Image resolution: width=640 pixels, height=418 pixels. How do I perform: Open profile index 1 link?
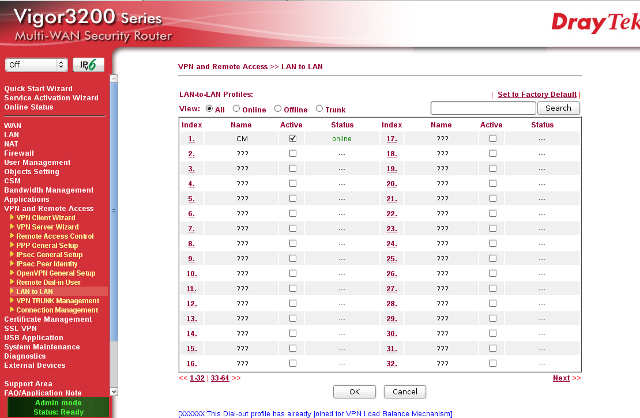click(191, 139)
